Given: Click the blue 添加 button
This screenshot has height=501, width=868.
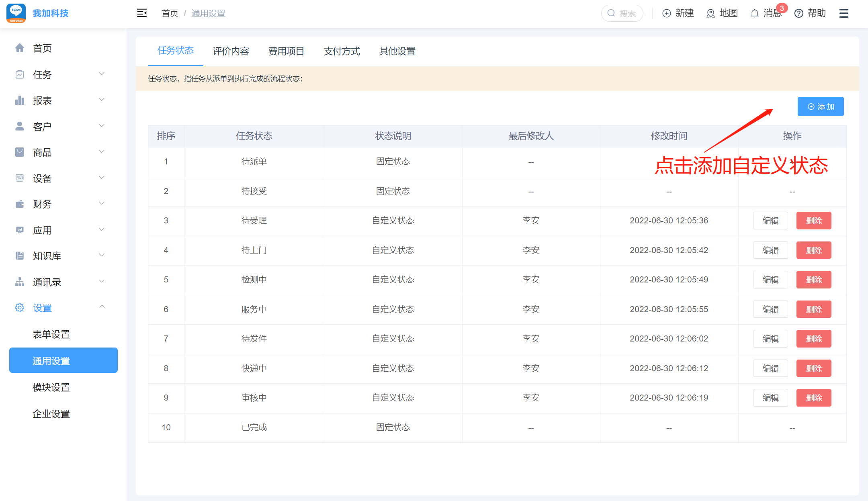Looking at the screenshot, I should coord(820,106).
